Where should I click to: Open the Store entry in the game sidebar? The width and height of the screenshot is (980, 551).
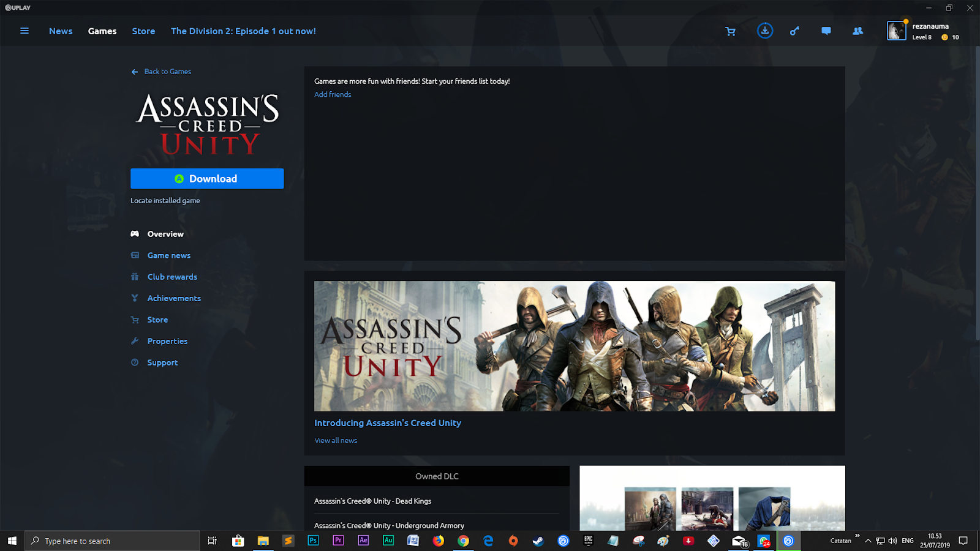pos(157,320)
